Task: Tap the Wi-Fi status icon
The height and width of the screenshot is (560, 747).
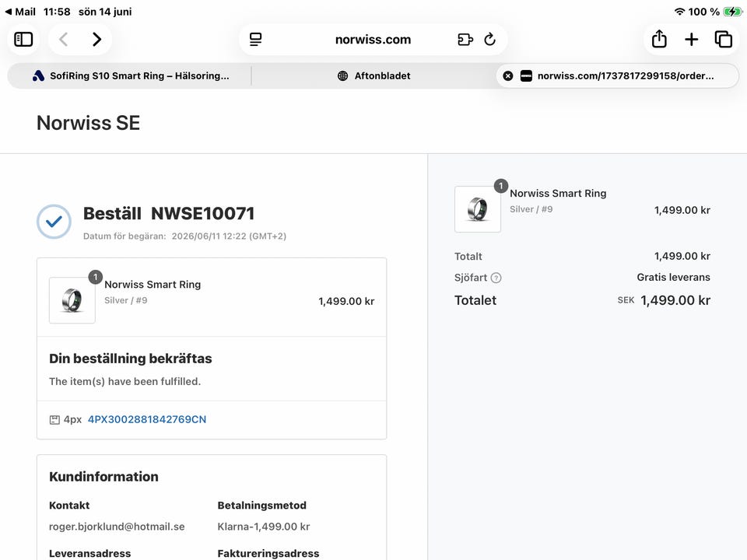Action: pyautogui.click(x=679, y=12)
